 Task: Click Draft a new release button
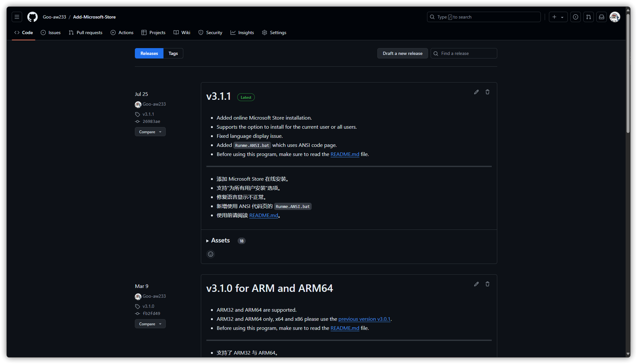pyautogui.click(x=402, y=53)
